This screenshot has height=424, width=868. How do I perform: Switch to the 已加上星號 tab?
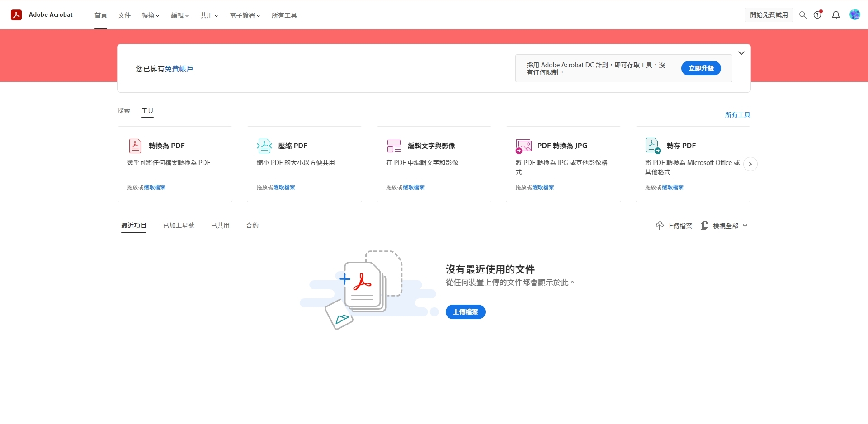[x=179, y=226]
